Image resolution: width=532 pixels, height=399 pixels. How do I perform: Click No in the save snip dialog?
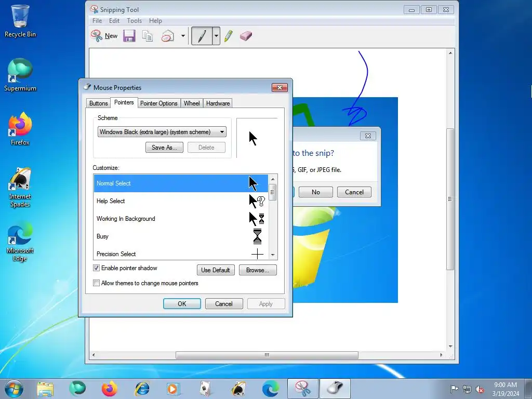tap(315, 192)
